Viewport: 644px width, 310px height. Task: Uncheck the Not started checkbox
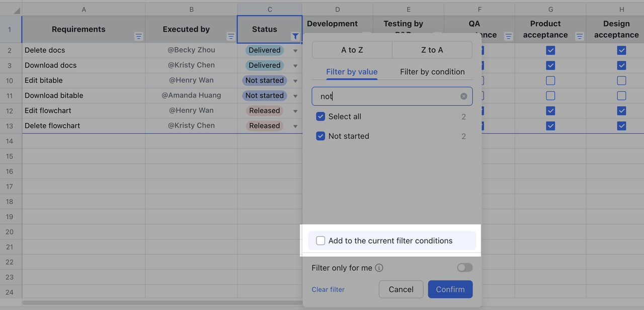[x=320, y=136]
